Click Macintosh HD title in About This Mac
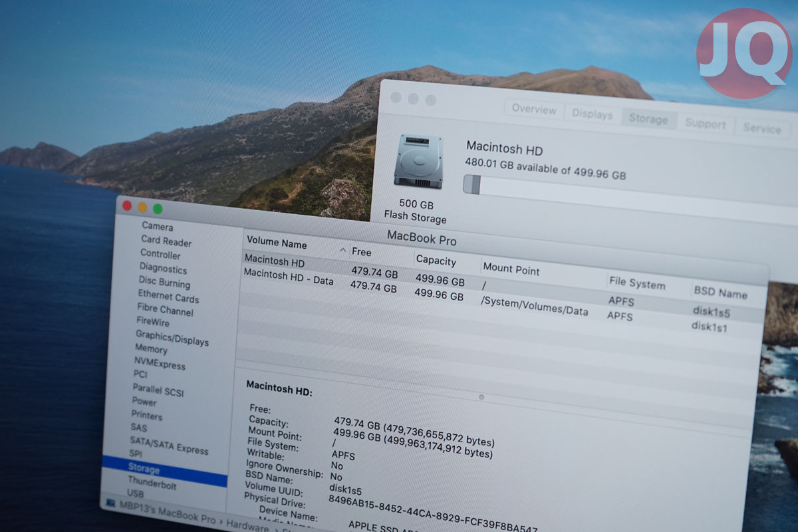This screenshot has height=532, width=798. (504, 148)
